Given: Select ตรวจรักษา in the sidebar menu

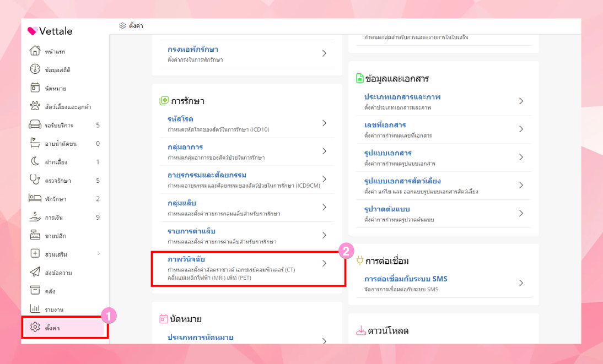Looking at the screenshot, I should pos(58,181).
